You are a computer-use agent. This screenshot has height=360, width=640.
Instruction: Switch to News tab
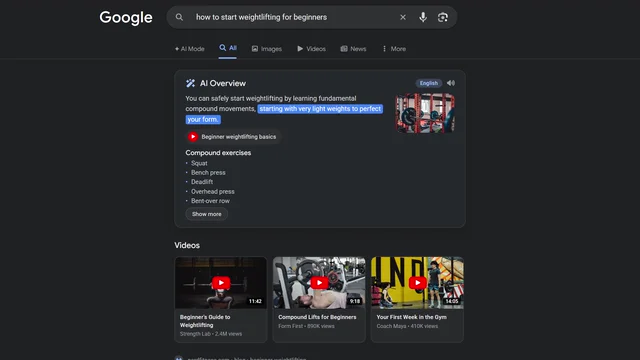[353, 49]
